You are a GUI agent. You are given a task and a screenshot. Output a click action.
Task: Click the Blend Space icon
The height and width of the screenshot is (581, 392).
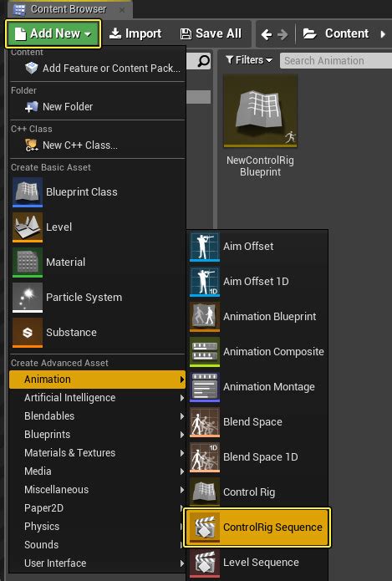pos(205,422)
